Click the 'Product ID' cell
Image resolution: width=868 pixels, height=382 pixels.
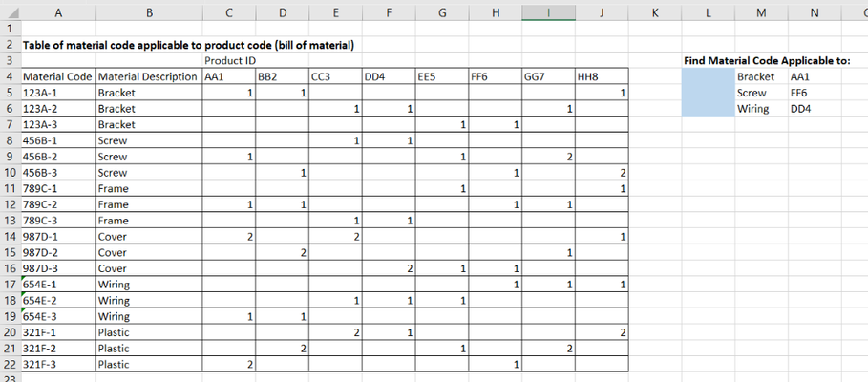coord(230,61)
